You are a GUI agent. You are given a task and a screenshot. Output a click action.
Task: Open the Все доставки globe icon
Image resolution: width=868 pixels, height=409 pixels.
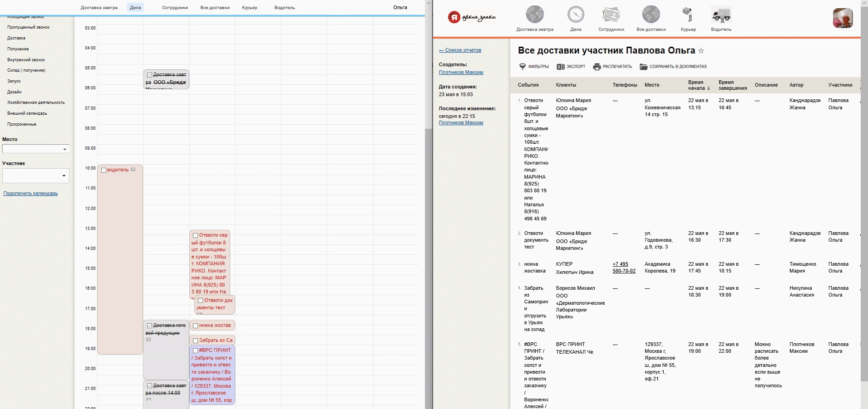[651, 15]
